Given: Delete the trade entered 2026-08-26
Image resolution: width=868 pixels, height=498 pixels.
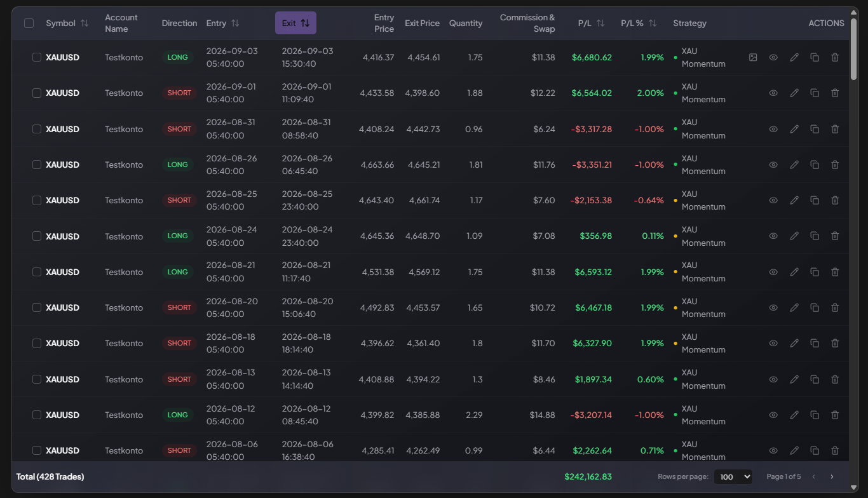Looking at the screenshot, I should 835,165.
